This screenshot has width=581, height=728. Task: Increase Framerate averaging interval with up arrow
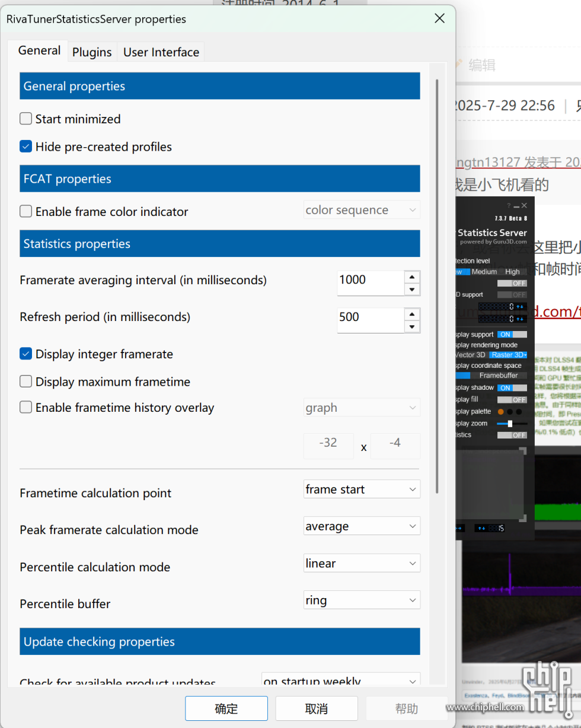412,277
